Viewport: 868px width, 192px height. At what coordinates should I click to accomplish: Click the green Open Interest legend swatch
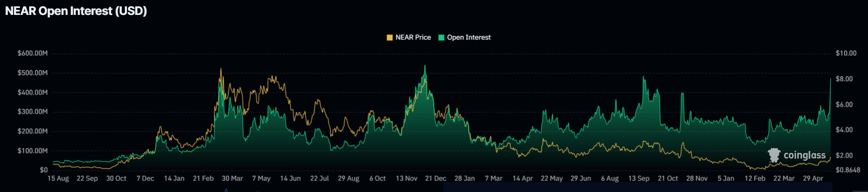441,37
